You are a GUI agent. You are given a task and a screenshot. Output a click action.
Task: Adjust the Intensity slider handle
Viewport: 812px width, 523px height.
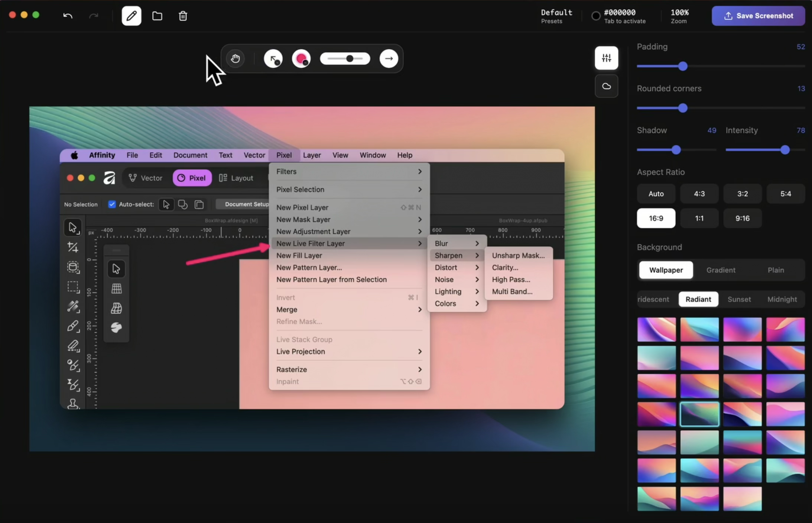tap(785, 150)
